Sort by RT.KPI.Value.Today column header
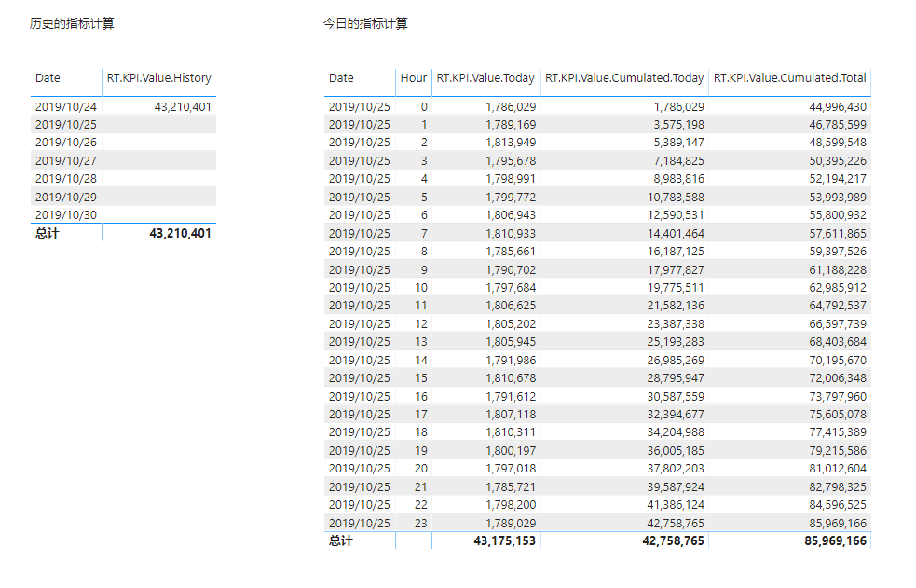This screenshot has width=916, height=588. pyautogui.click(x=485, y=77)
